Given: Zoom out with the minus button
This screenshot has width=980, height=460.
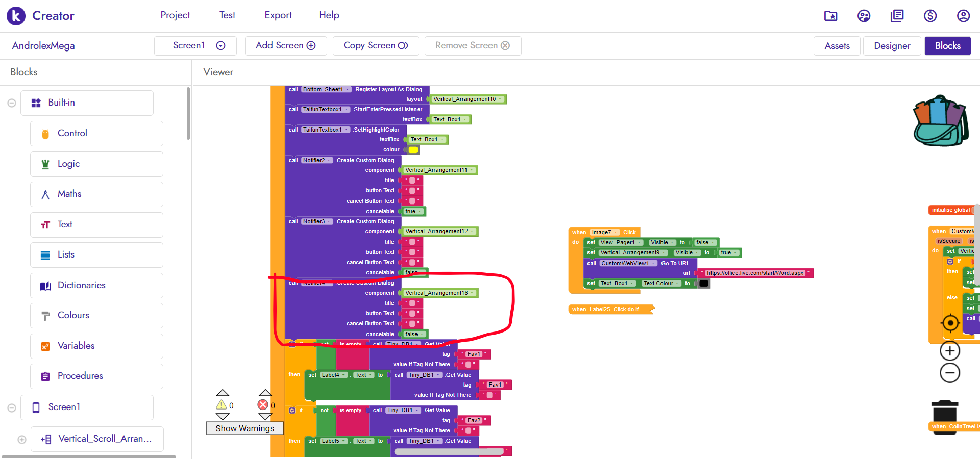Looking at the screenshot, I should (x=949, y=373).
